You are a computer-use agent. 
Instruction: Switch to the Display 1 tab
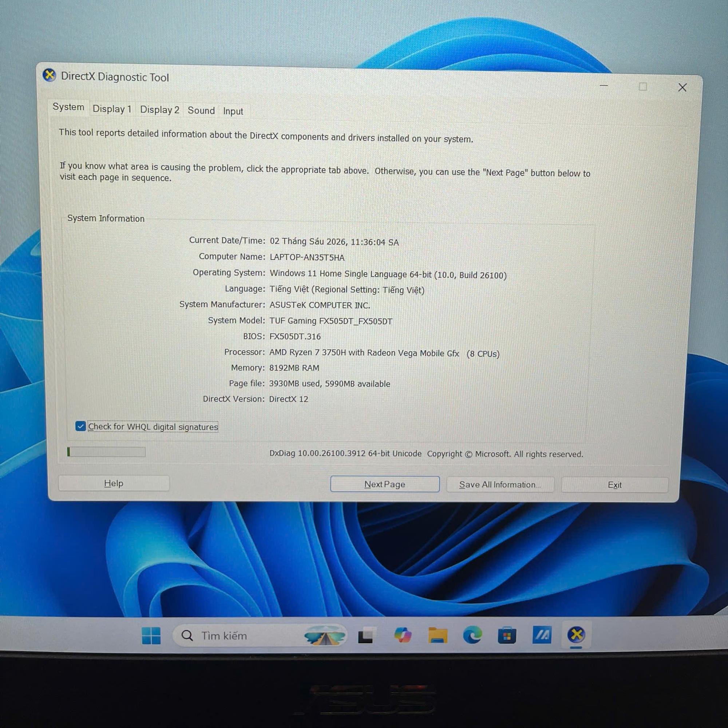[112, 109]
